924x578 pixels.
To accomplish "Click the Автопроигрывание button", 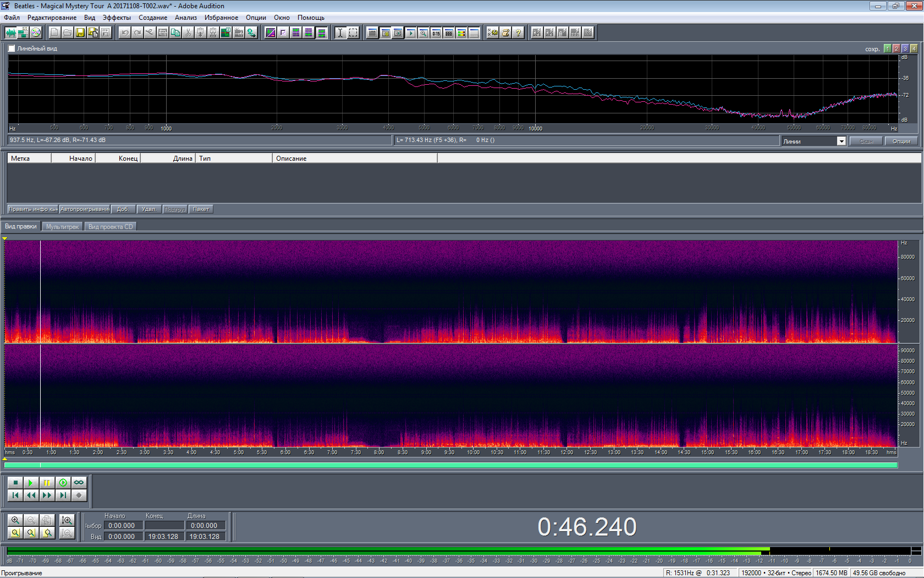I will point(85,209).
